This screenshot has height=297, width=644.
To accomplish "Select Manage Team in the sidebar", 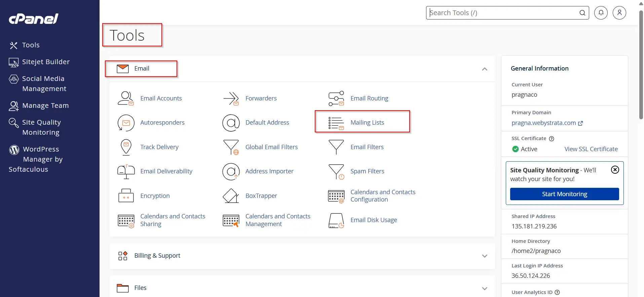I will tap(39, 105).
